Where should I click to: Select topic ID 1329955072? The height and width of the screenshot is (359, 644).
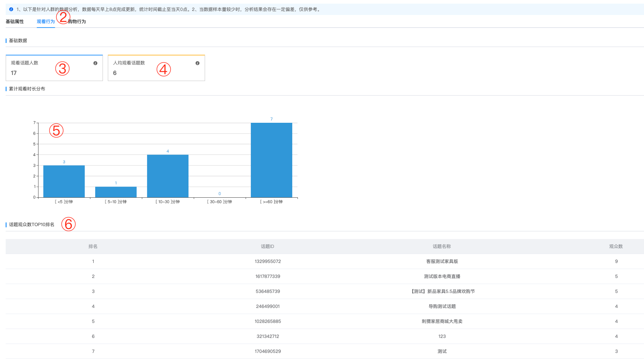click(x=268, y=261)
